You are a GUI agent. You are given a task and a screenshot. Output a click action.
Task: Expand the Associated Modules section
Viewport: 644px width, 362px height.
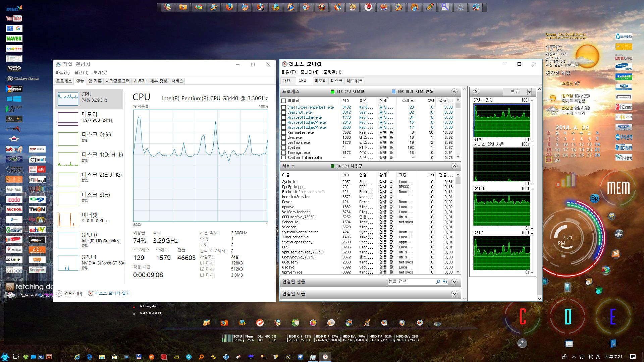(454, 294)
